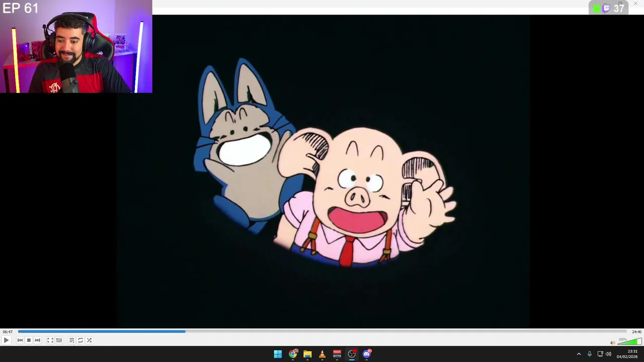This screenshot has width=644, height=362.
Task: Switch to VLC media player taskbar icon
Action: tap(322, 354)
